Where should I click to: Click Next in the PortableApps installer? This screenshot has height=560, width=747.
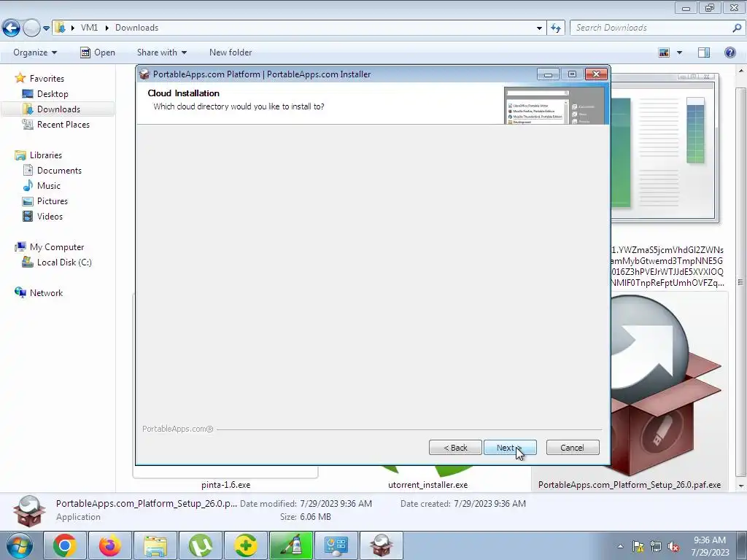pyautogui.click(x=510, y=448)
